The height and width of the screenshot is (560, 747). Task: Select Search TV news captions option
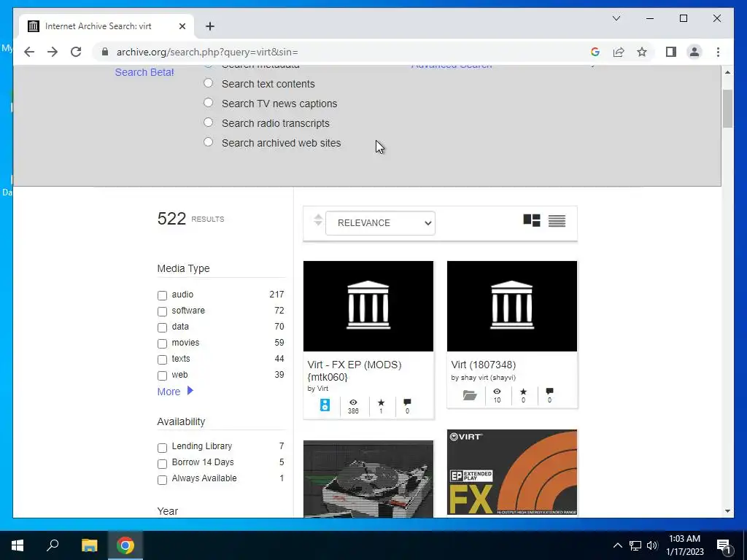pyautogui.click(x=208, y=103)
